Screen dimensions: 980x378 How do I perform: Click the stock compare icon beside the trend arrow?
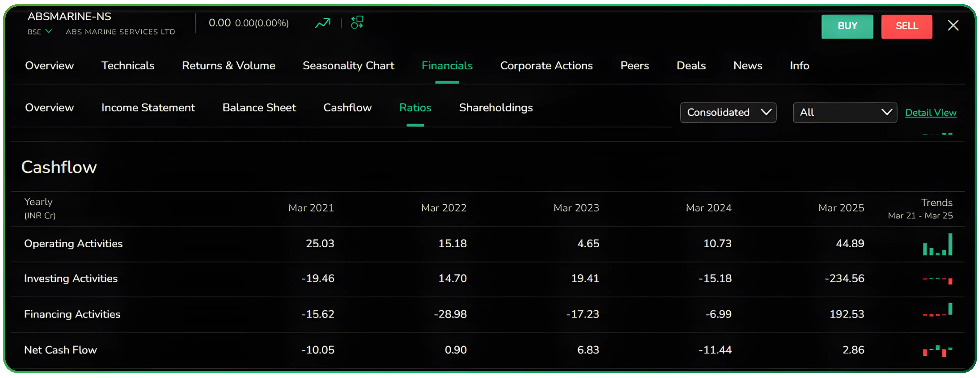357,23
